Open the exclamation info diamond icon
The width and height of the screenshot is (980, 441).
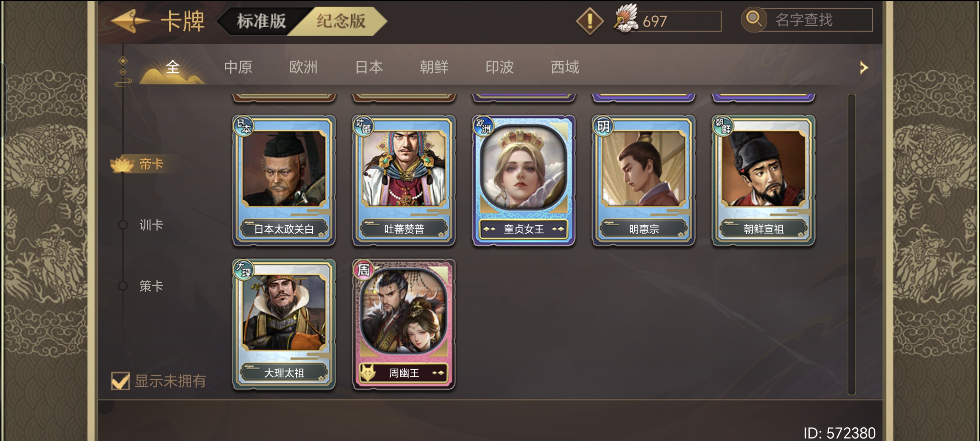point(589,21)
